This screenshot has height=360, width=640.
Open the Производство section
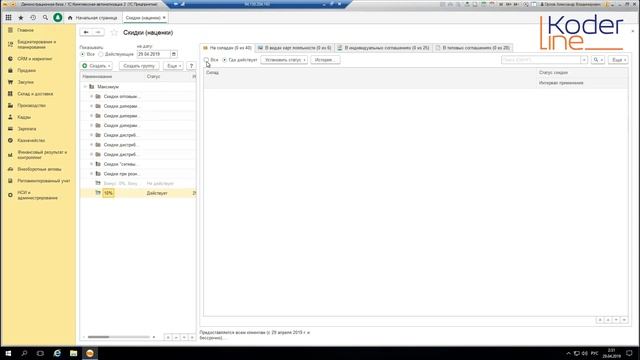(31, 105)
